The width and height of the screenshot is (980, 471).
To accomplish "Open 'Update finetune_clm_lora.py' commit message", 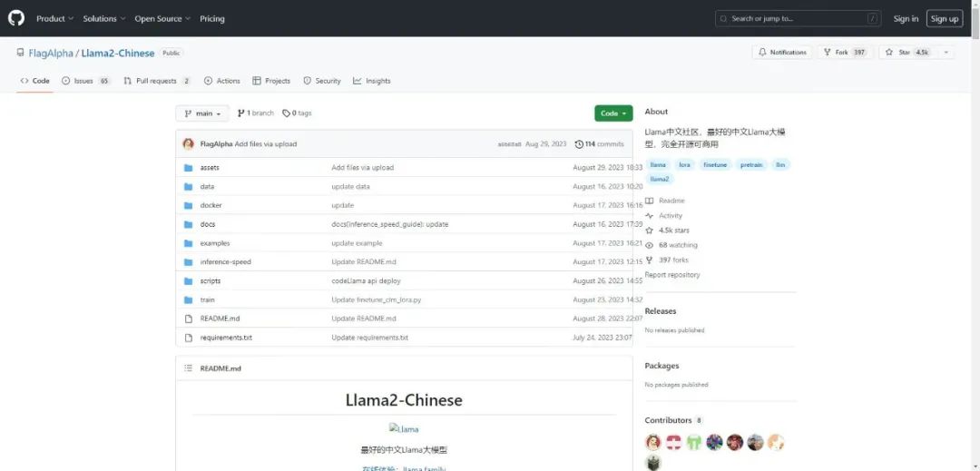I will pyautogui.click(x=377, y=299).
